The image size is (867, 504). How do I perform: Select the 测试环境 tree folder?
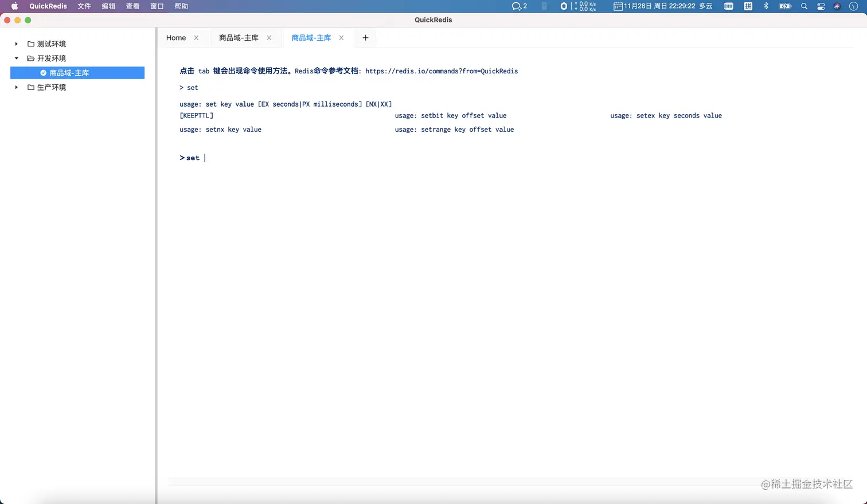coord(52,44)
